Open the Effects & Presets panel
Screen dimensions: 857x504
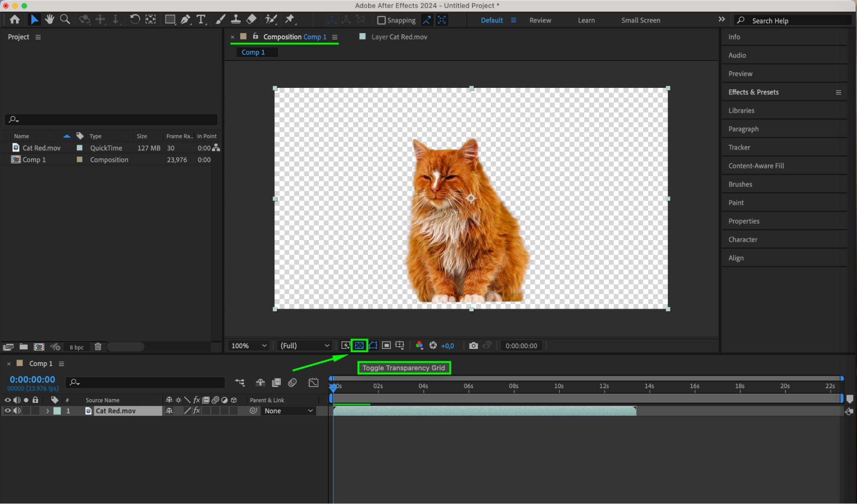[753, 92]
